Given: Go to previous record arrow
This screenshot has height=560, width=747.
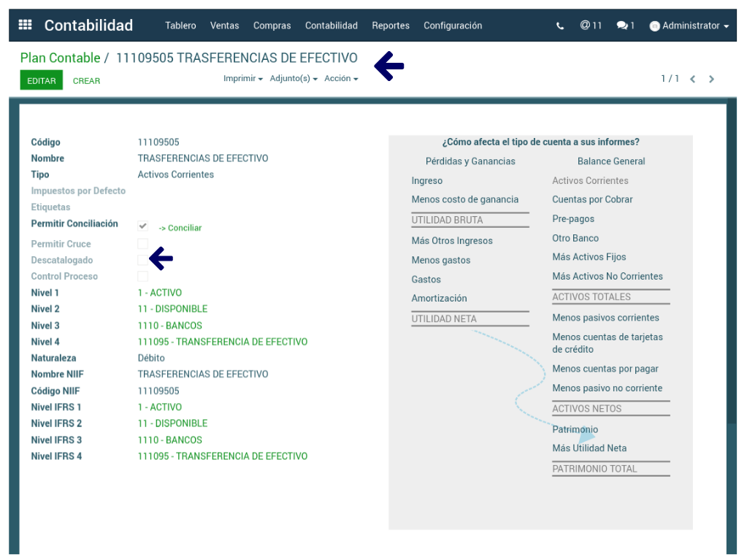Looking at the screenshot, I should (x=692, y=79).
